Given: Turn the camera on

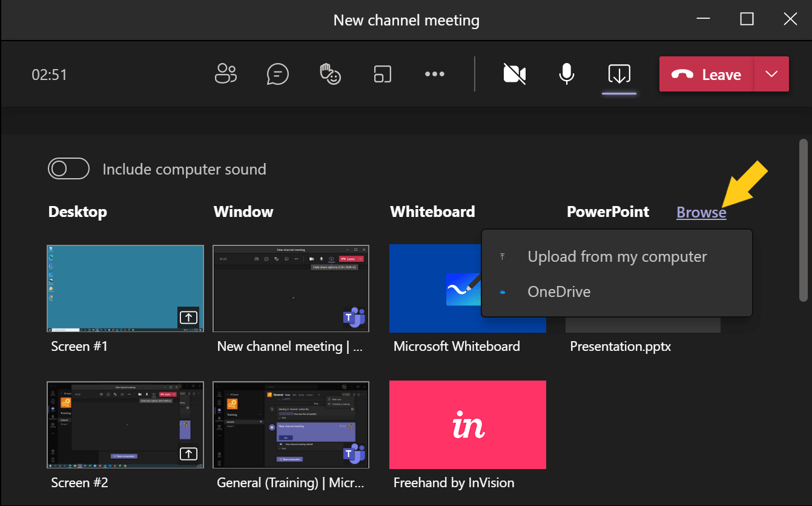Looking at the screenshot, I should 515,75.
